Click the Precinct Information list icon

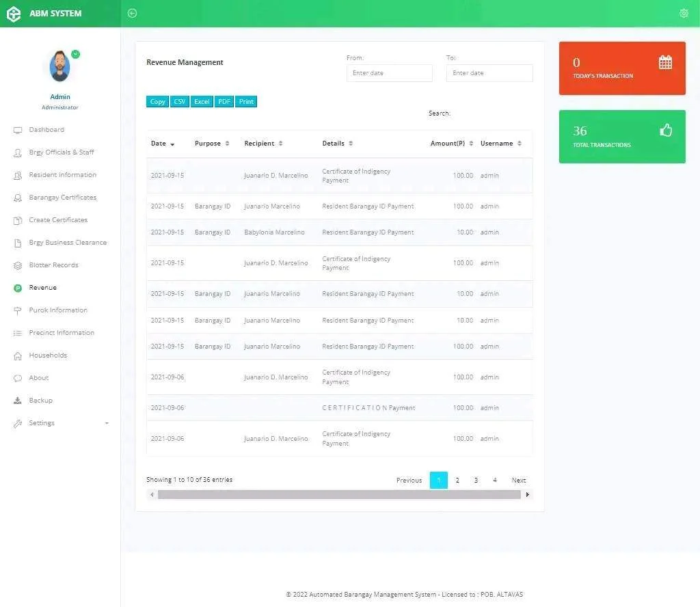tap(17, 333)
